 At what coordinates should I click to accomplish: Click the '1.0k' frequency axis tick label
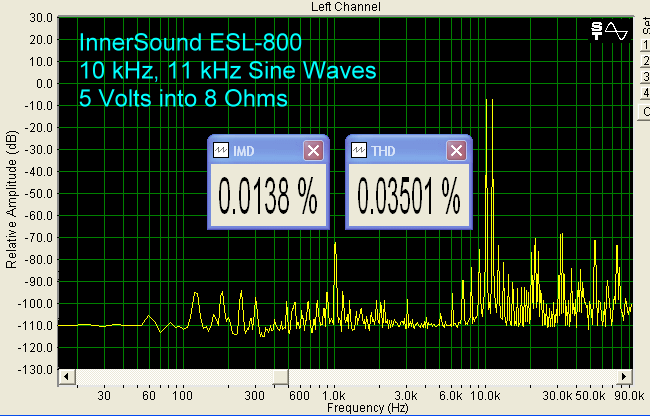point(334,395)
